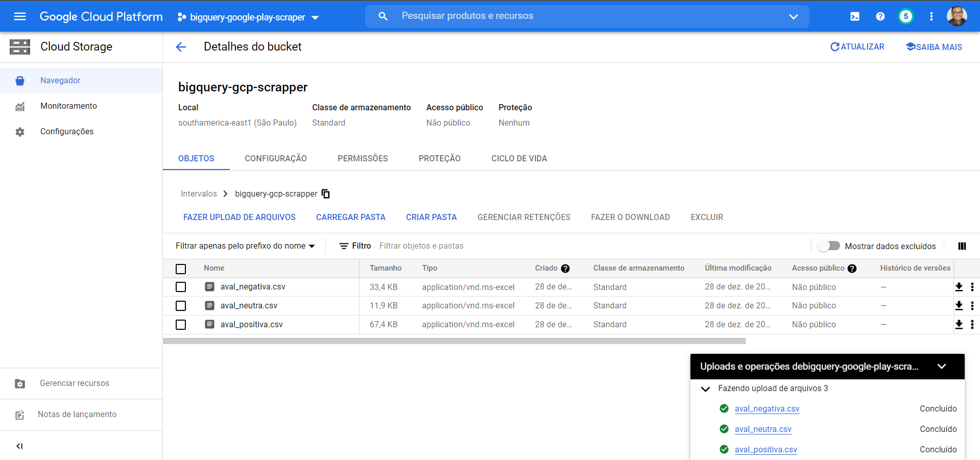Select all objects with header checkbox

(181, 269)
